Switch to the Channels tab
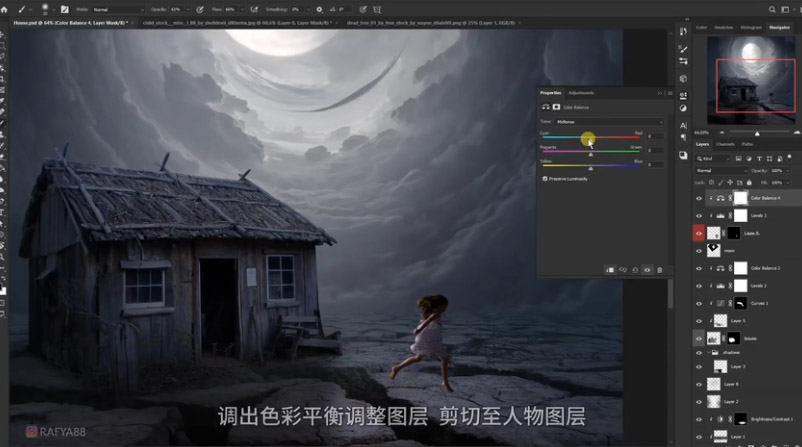The height and width of the screenshot is (447, 802). coord(726,144)
